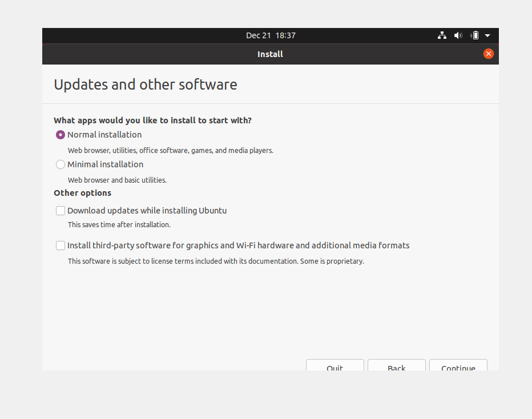This screenshot has width=532, height=419.
Task: Select Normal installation radio button
Action: [x=61, y=135]
